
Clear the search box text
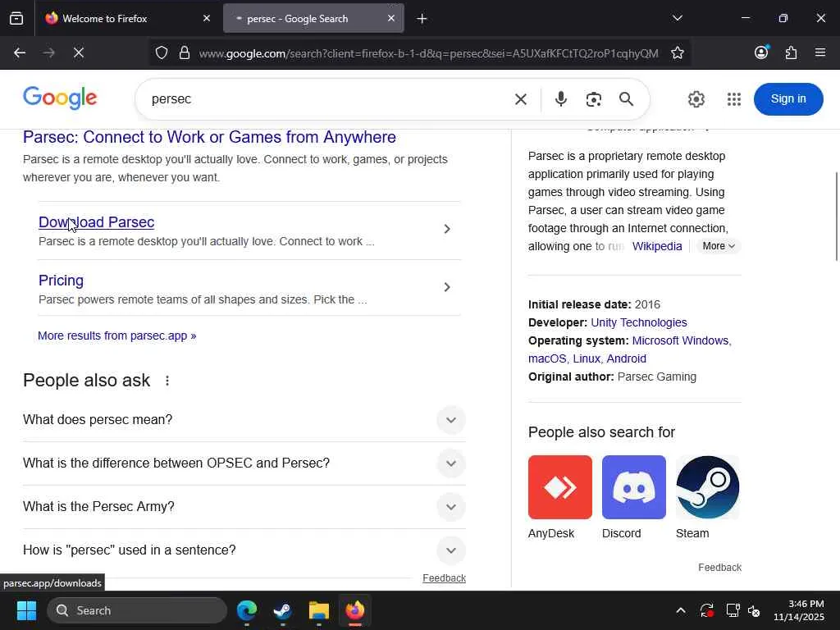(521, 99)
